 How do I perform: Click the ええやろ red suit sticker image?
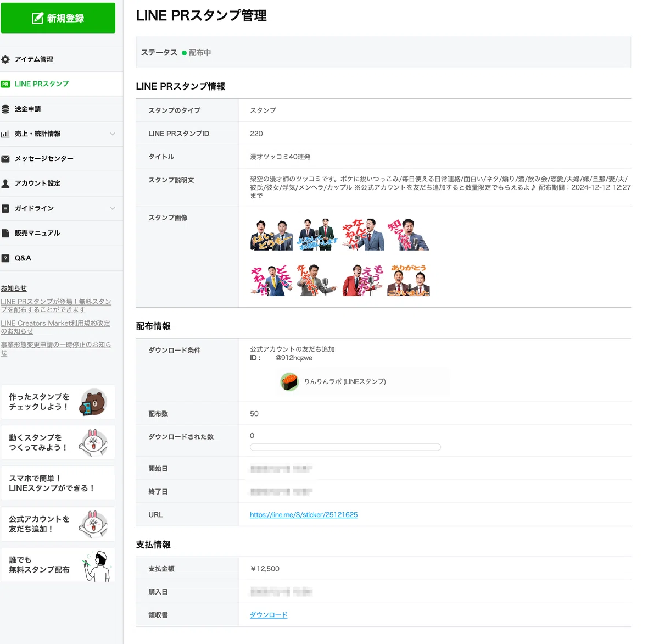click(x=363, y=280)
